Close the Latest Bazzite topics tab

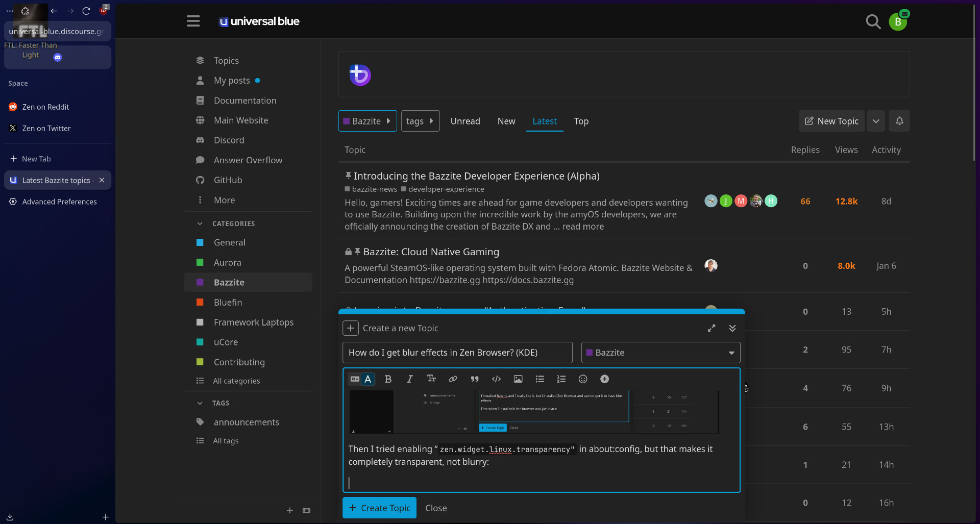(102, 180)
